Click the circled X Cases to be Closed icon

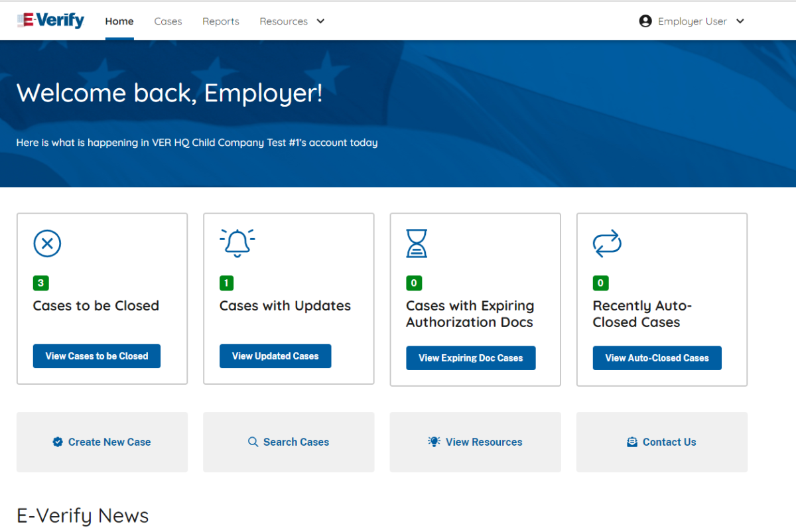tap(47, 243)
